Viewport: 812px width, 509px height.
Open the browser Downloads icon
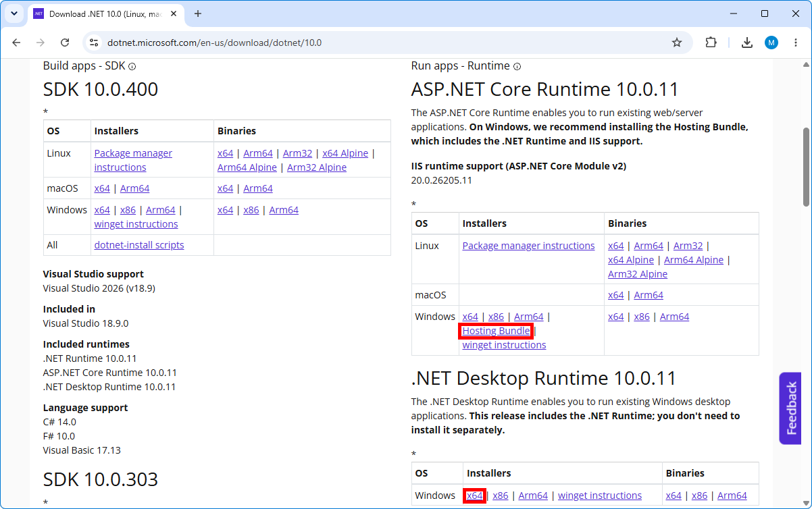tap(747, 43)
